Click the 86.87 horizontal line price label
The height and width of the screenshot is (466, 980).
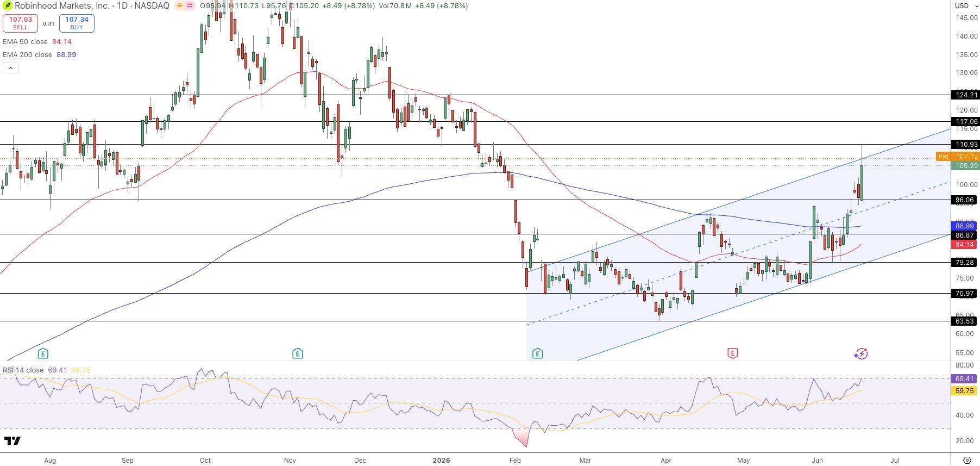pyautogui.click(x=965, y=235)
